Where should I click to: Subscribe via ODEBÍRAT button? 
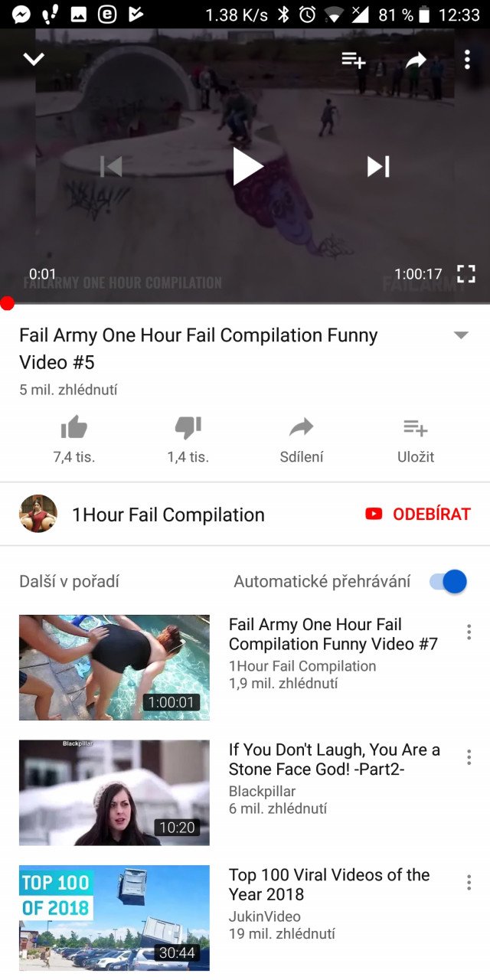pyautogui.click(x=418, y=514)
